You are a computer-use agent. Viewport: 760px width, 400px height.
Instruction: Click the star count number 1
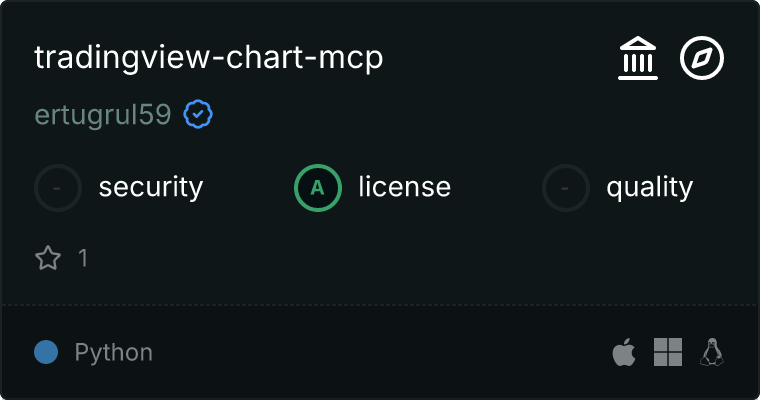[x=83, y=258]
